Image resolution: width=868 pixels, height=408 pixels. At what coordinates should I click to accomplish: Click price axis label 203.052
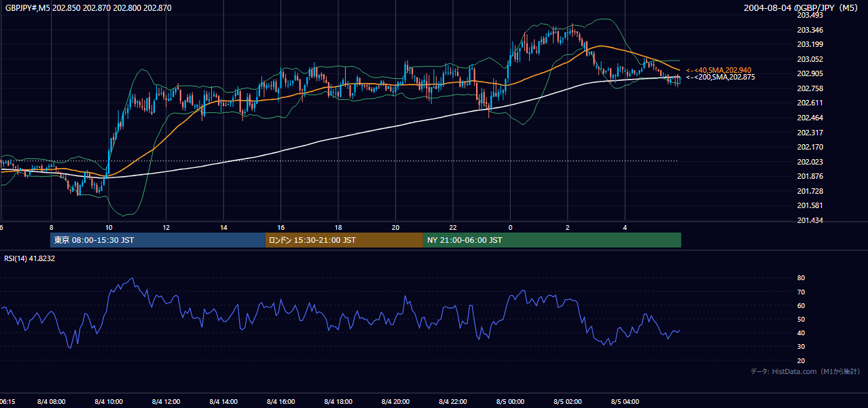click(810, 59)
